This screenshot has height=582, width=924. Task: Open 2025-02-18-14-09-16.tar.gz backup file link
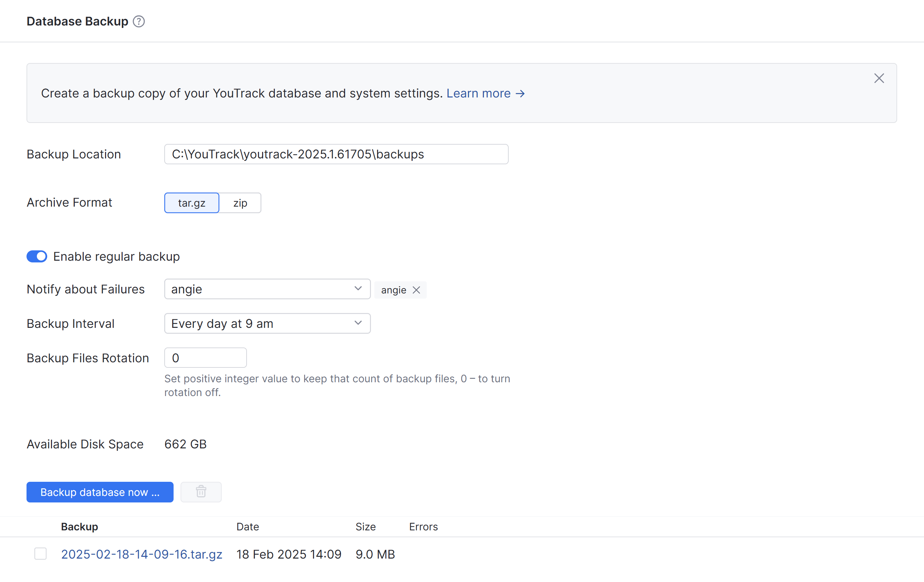click(142, 554)
